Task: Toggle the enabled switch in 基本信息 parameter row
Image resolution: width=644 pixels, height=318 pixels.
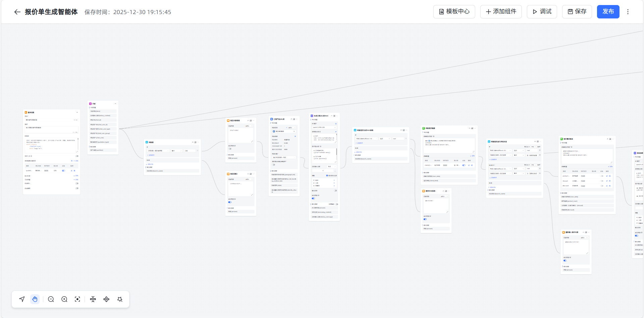Action: coord(63,171)
